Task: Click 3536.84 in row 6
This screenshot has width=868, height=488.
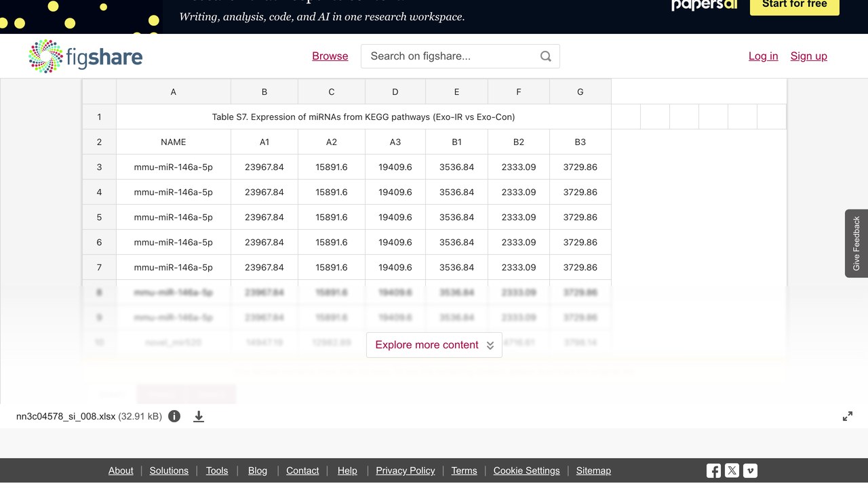Action: tap(457, 242)
